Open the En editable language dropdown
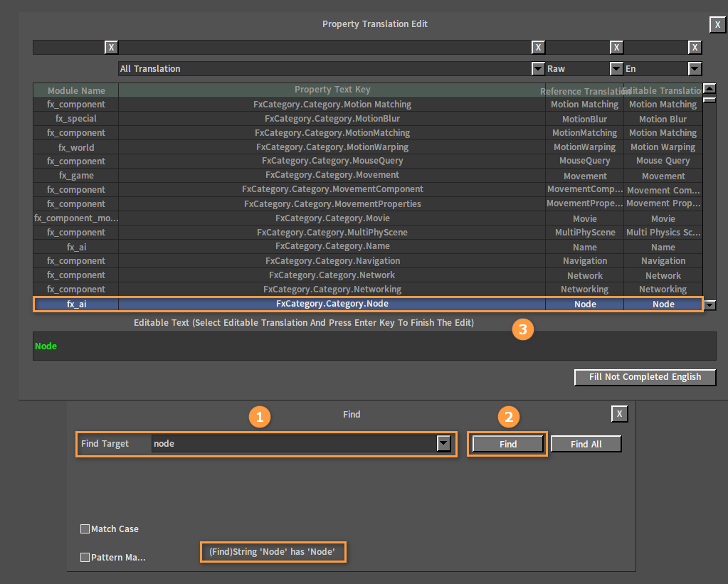Screen dimensions: 728x584 (695, 69)
